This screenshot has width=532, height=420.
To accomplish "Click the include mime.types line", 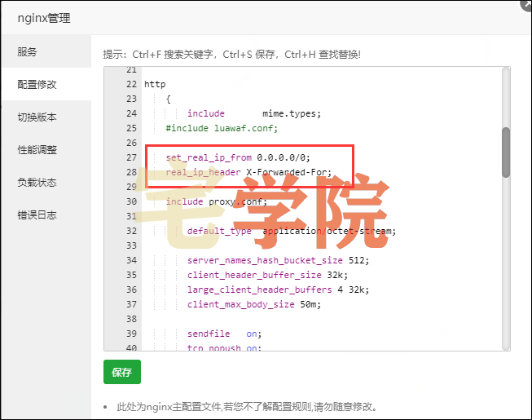I will [x=254, y=113].
